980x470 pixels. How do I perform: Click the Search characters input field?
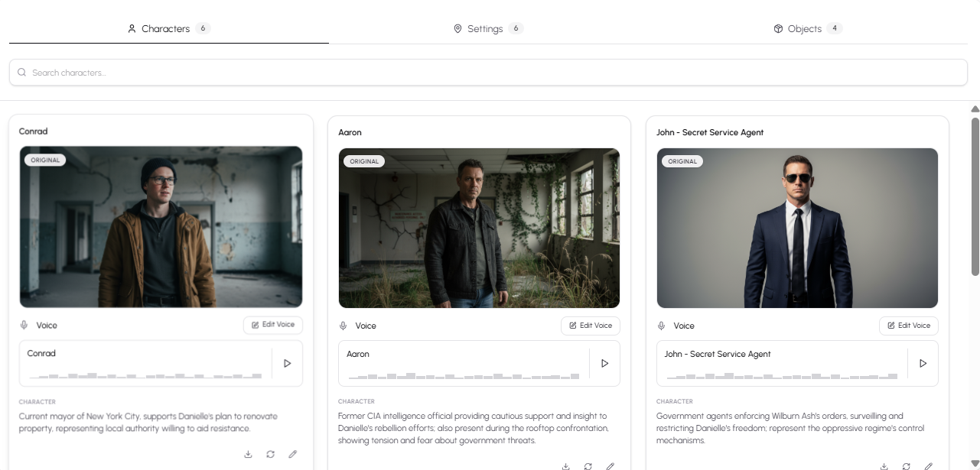[x=488, y=73]
